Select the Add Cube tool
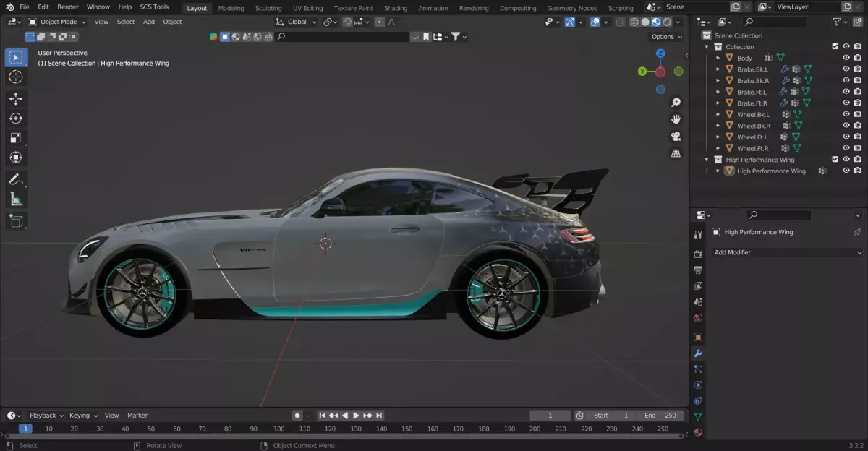The width and height of the screenshot is (868, 451). tap(16, 221)
